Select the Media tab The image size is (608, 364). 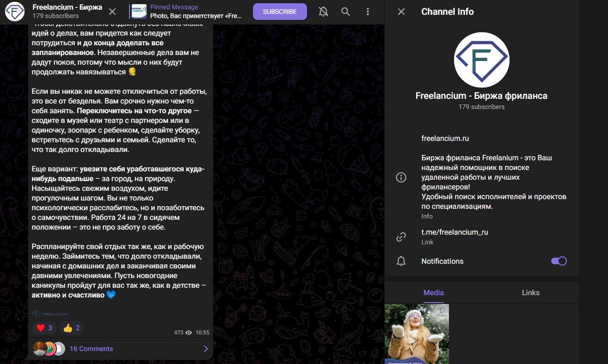[433, 292]
